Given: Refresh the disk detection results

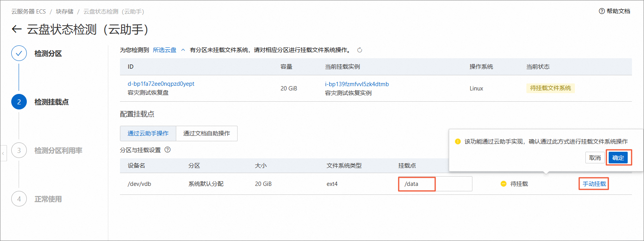Looking at the screenshot, I should point(359,50).
